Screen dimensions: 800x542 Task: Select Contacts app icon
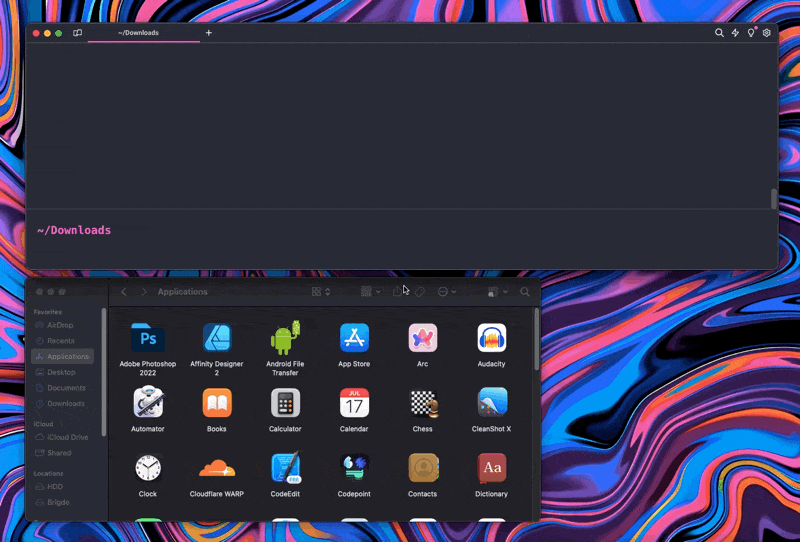(422, 467)
